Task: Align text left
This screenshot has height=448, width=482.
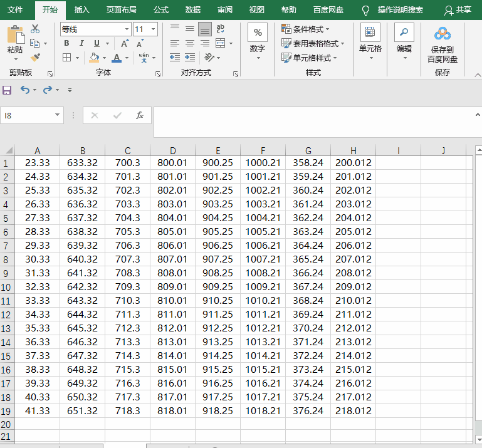Action: point(175,43)
